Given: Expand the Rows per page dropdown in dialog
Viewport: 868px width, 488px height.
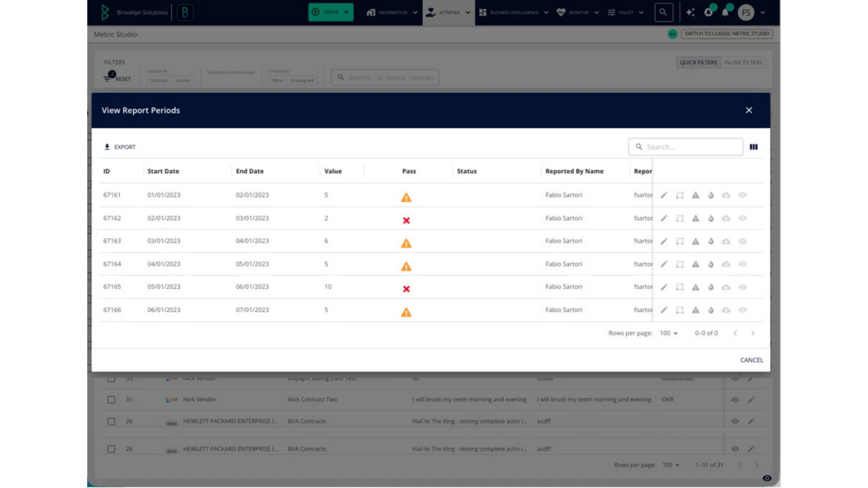Looking at the screenshot, I should coord(668,333).
